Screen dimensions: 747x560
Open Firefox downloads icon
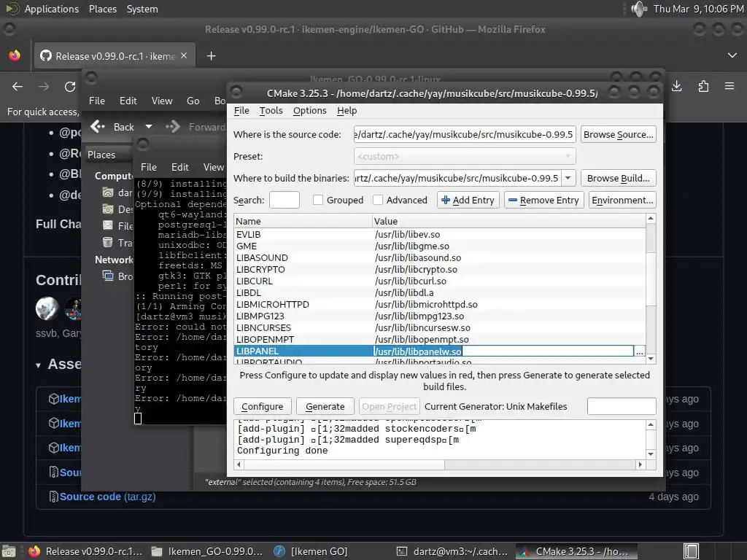pos(676,86)
